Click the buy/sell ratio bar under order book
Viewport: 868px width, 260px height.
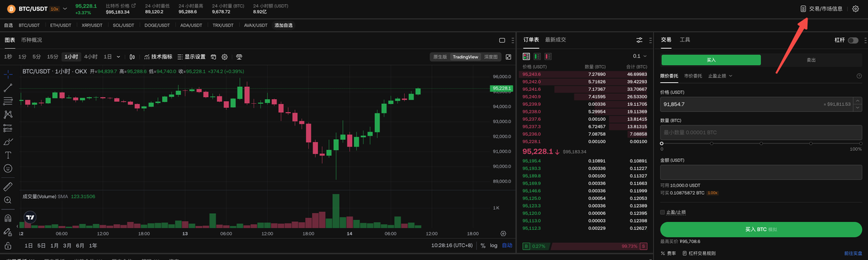click(585, 246)
